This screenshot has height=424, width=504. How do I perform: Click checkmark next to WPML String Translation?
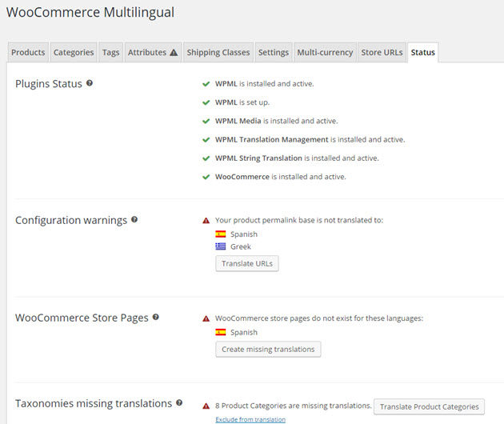[x=206, y=158]
